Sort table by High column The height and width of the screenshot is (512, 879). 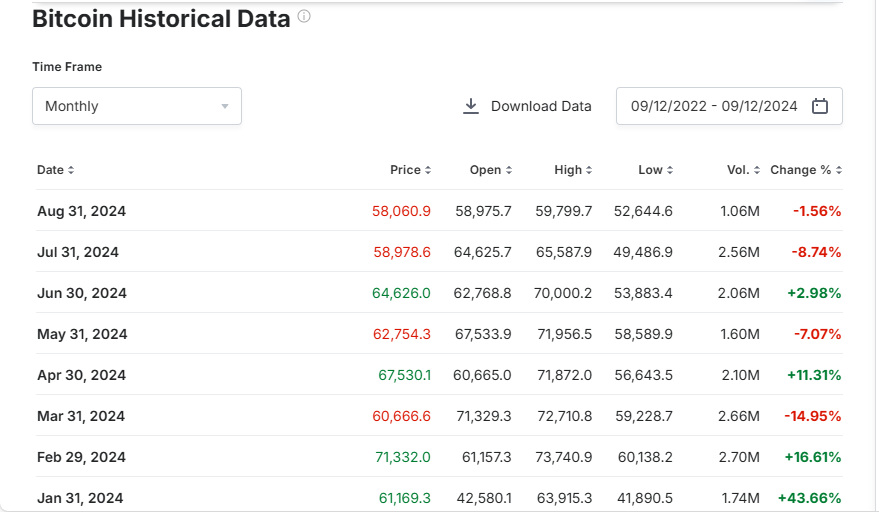pyautogui.click(x=573, y=170)
